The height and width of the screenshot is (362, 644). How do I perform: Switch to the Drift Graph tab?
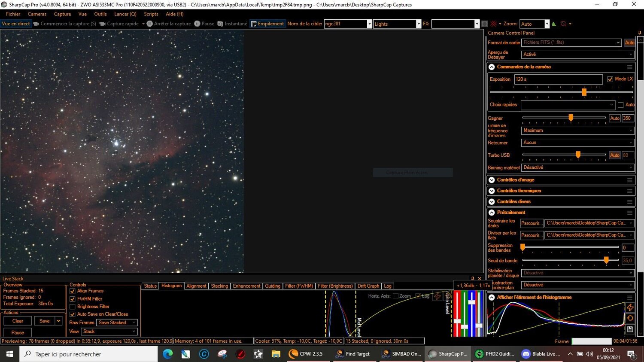tap(368, 286)
